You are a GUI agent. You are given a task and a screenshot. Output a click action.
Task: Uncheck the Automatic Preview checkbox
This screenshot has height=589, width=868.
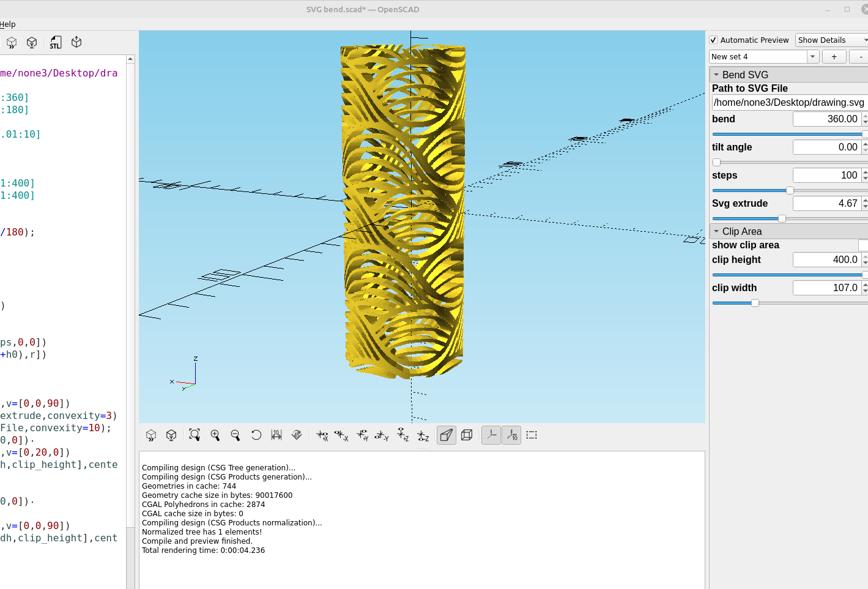713,40
